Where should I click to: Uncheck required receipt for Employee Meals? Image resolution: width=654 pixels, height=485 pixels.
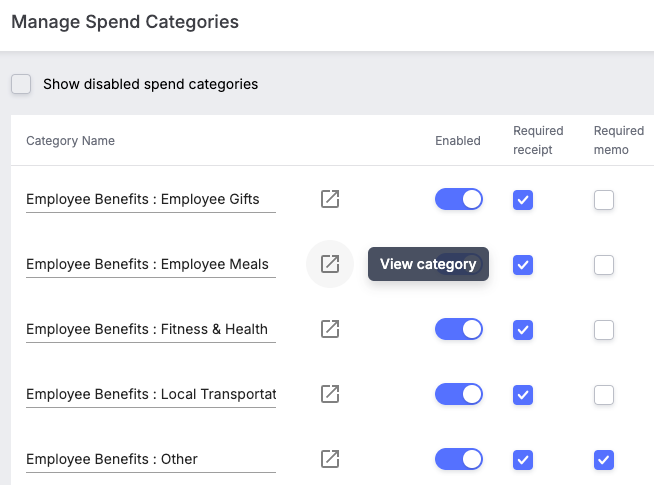(x=523, y=265)
